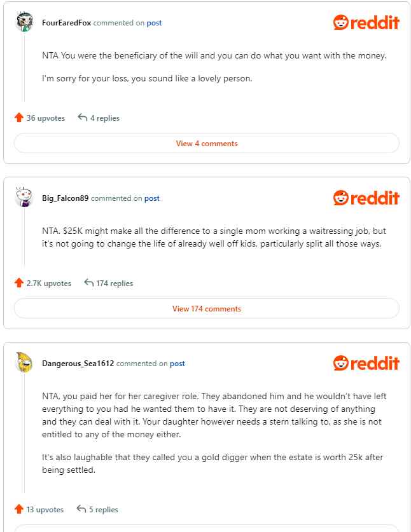The image size is (411, 532).
Task: Upvote the comment with 2.7K upvotes
Action: point(19,283)
